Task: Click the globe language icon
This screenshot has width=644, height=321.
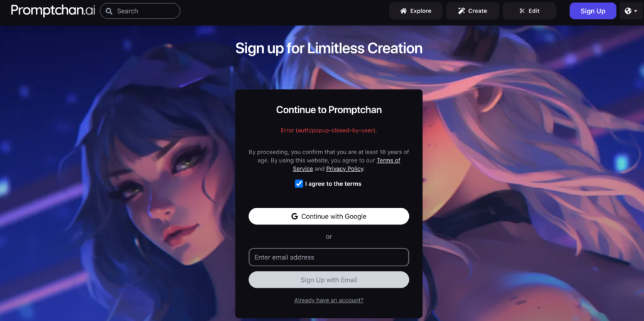Action: [x=628, y=11]
